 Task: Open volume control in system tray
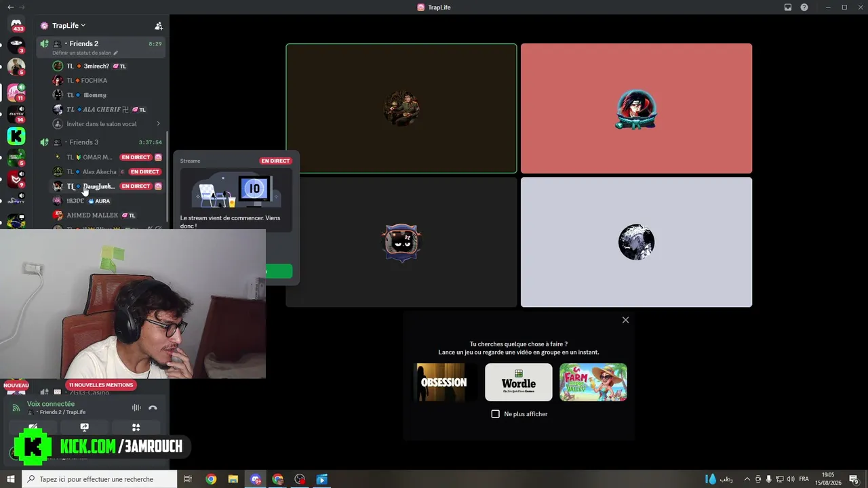pos(790,479)
